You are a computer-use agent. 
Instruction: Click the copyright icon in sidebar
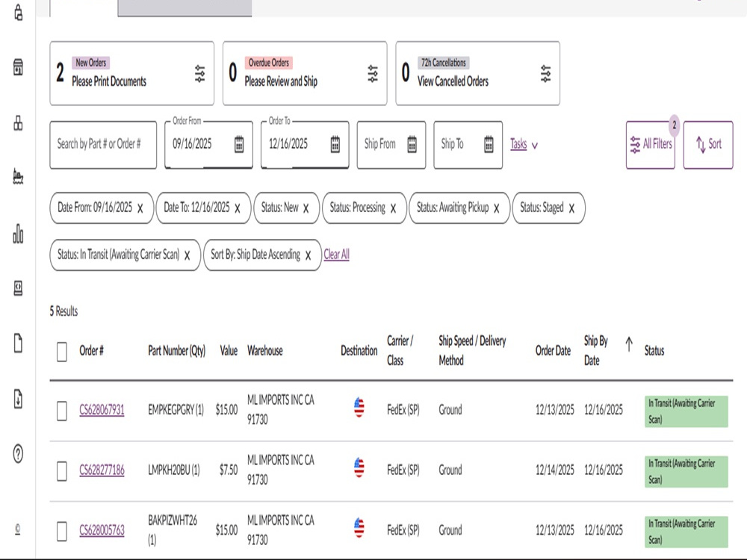[18, 529]
